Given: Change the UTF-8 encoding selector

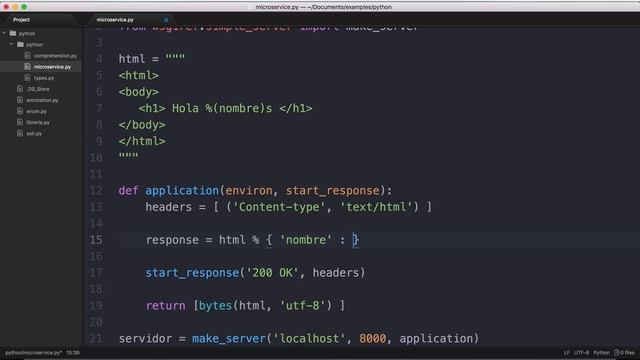Looking at the screenshot, I should click(581, 352).
